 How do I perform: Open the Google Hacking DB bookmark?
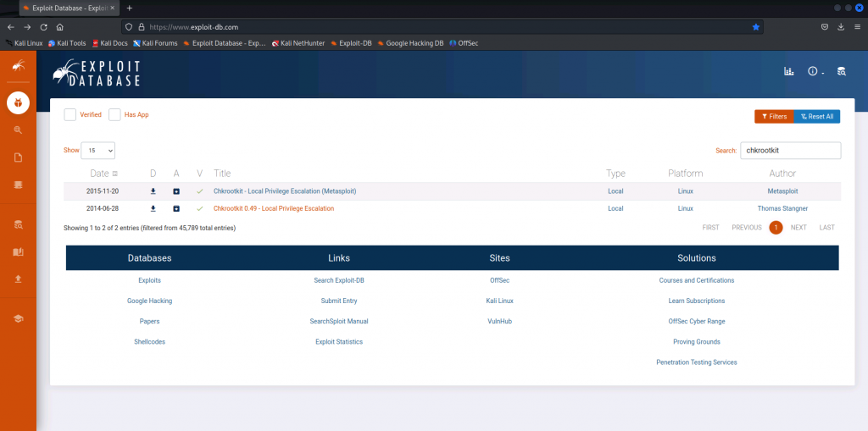410,42
